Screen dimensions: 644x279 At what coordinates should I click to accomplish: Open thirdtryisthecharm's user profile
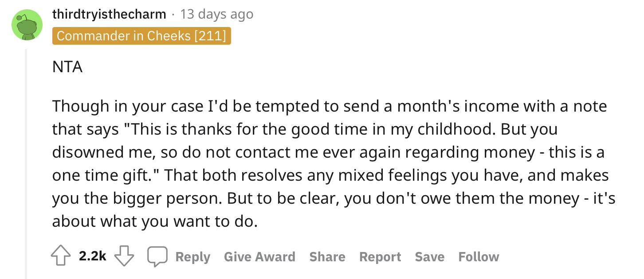[x=109, y=14]
